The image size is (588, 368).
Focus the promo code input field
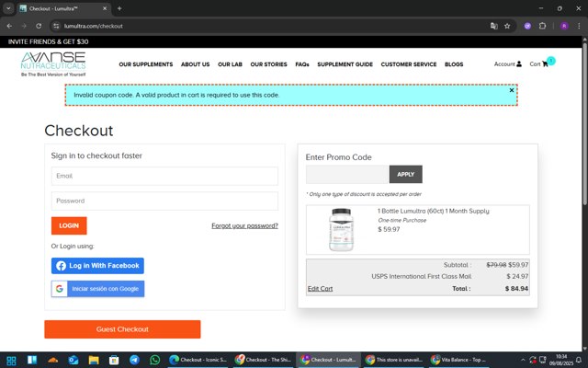[x=346, y=174]
